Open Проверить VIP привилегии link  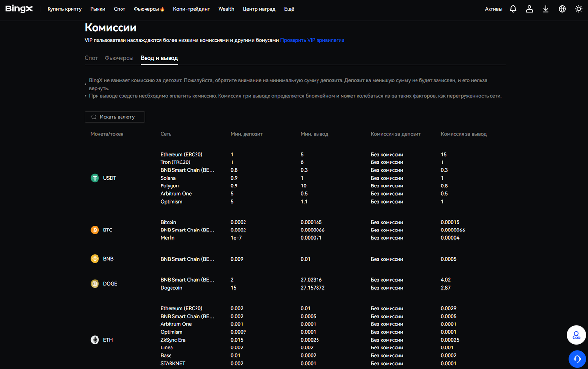pyautogui.click(x=313, y=40)
